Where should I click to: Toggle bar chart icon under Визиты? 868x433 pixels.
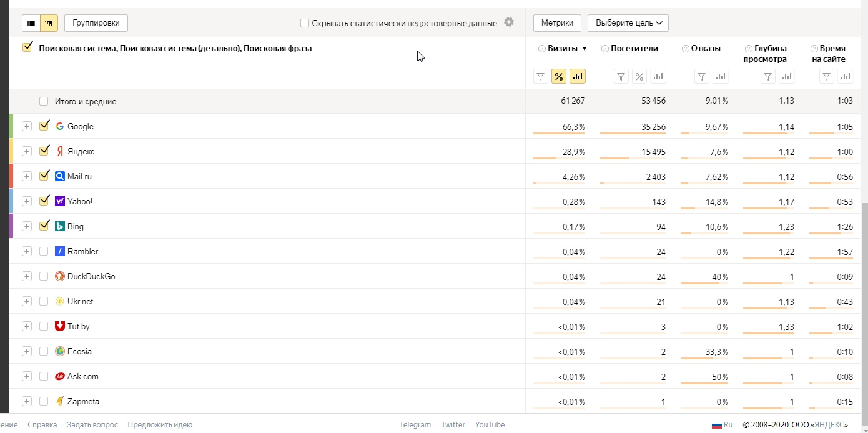click(578, 77)
